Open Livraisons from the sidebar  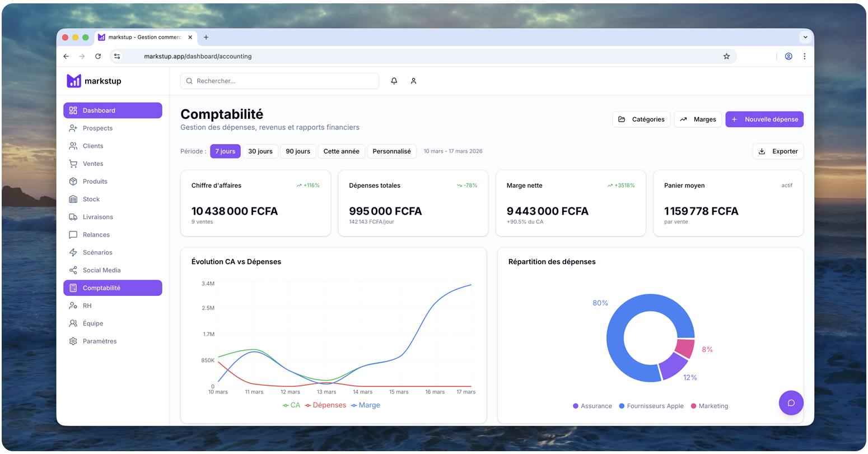point(97,217)
